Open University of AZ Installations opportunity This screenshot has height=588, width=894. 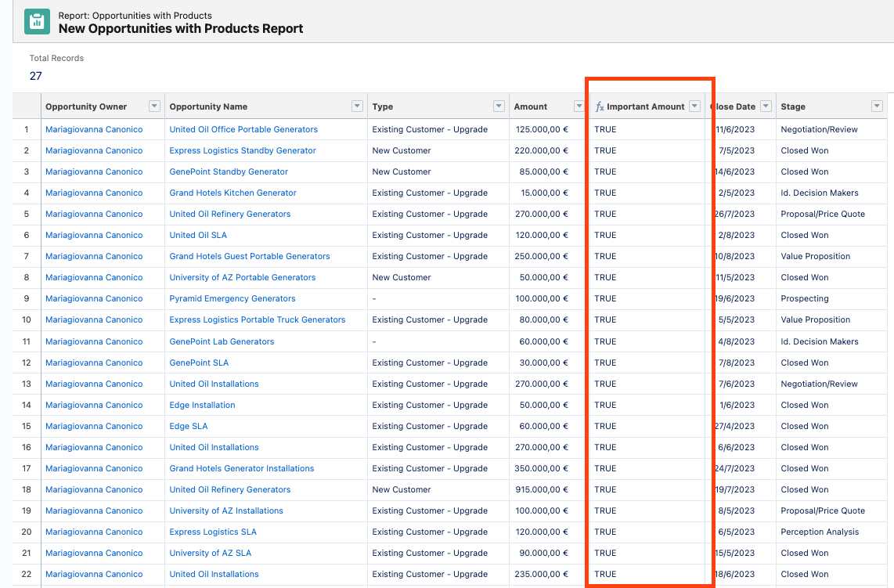[225, 510]
